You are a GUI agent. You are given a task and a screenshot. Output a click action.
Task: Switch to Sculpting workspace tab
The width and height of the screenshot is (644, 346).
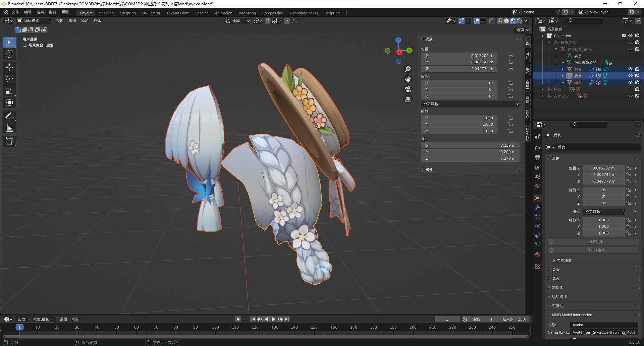[128, 13]
